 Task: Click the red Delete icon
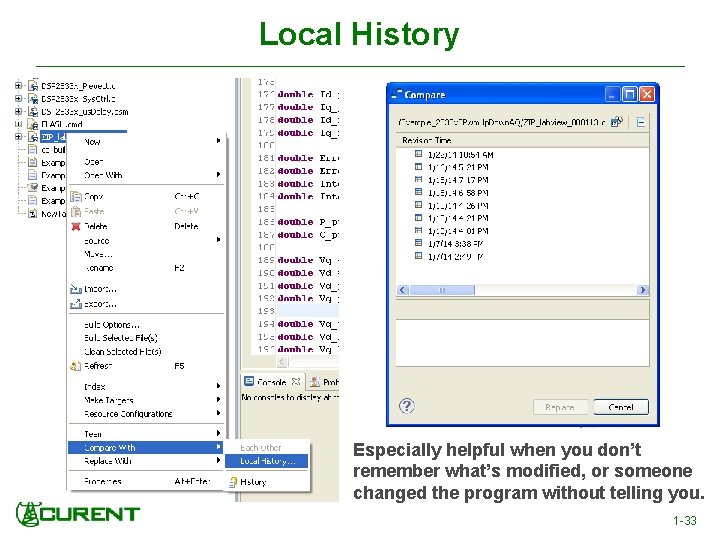click(76, 226)
